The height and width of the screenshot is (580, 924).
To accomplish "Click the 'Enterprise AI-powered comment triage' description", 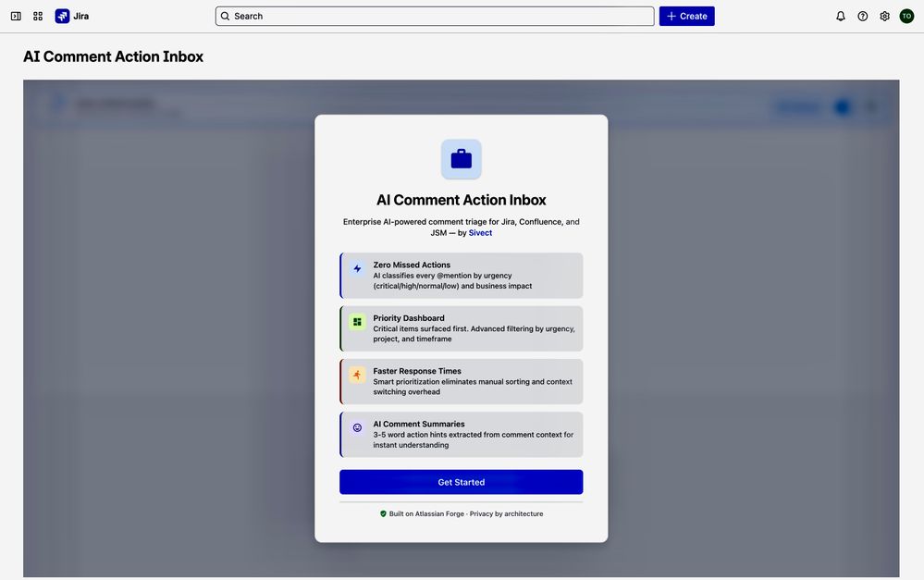I will click(x=461, y=227).
